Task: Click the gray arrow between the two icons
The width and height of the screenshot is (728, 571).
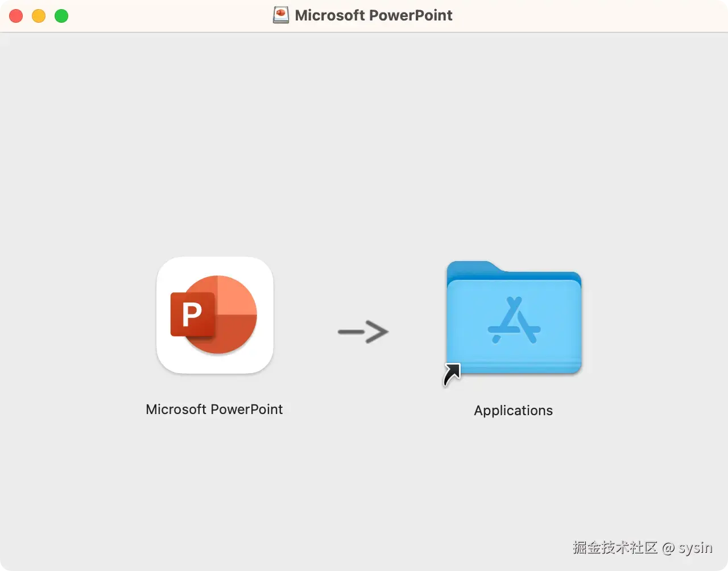Action: tap(362, 332)
